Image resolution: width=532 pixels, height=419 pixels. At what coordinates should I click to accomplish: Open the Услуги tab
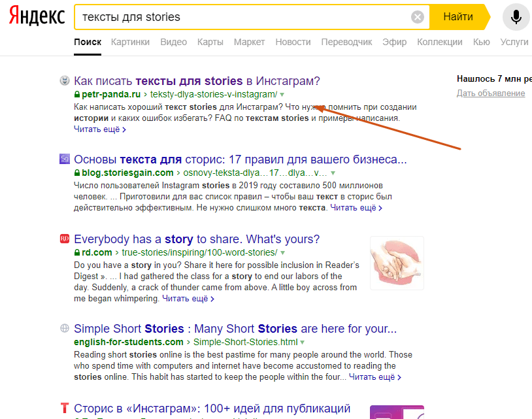point(514,42)
